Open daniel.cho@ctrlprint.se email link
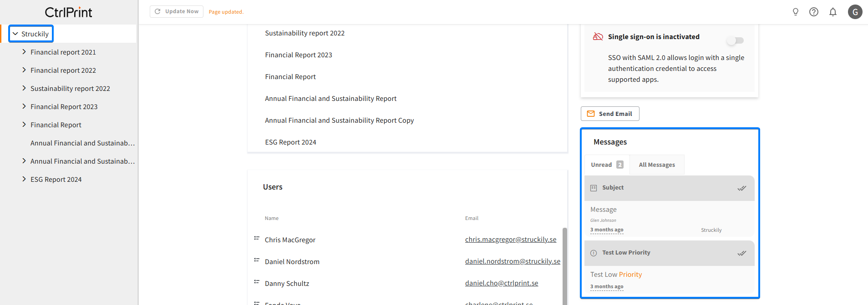This screenshot has height=305, width=868. tap(502, 283)
